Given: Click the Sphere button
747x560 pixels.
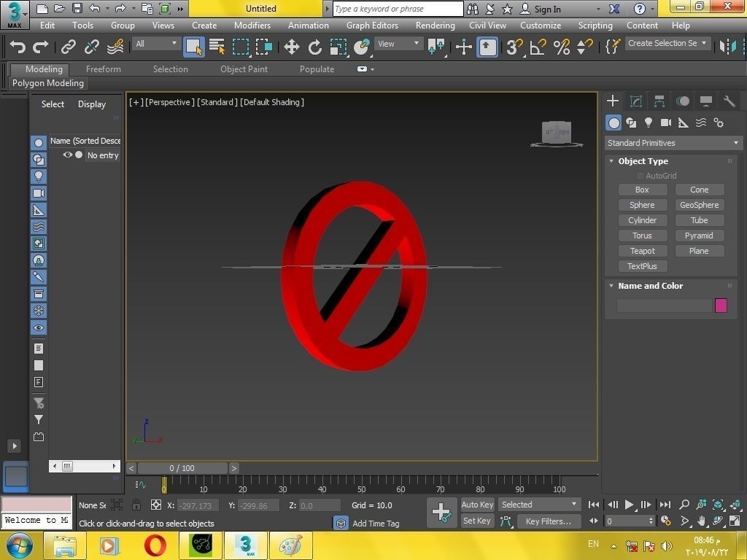Looking at the screenshot, I should 642,205.
